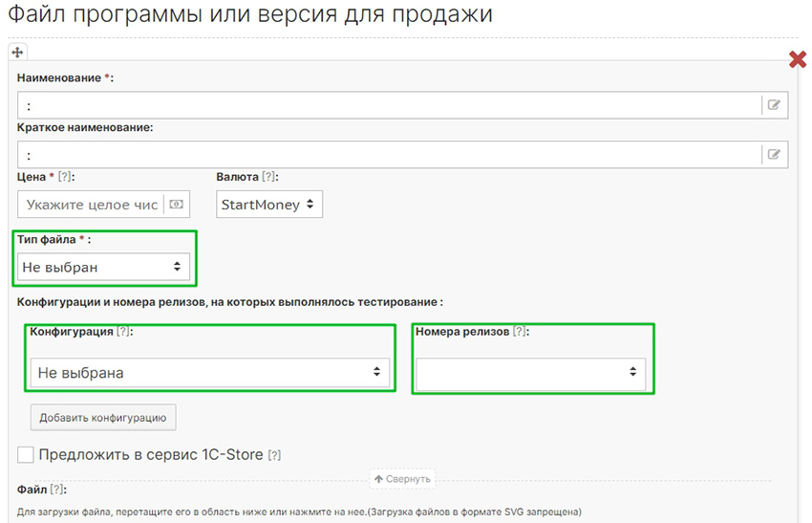Image resolution: width=812 pixels, height=523 pixels.
Task: Click the move handle icon above the form
Action: 17,53
